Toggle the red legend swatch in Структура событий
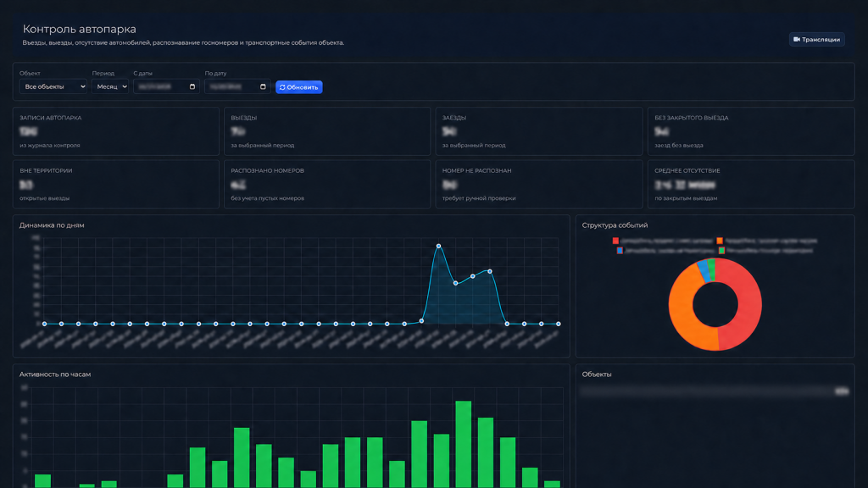The height and width of the screenshot is (488, 868). click(x=615, y=241)
